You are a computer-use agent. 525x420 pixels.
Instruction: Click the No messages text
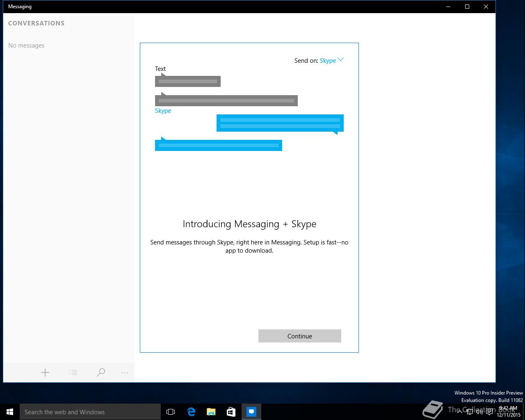tap(26, 46)
